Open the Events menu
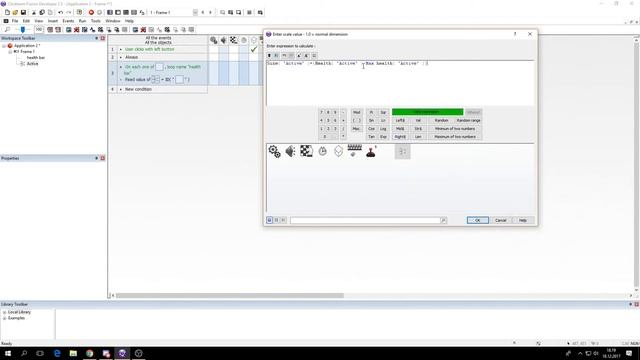Image resolution: width=640 pixels, height=360 pixels. (x=68, y=21)
